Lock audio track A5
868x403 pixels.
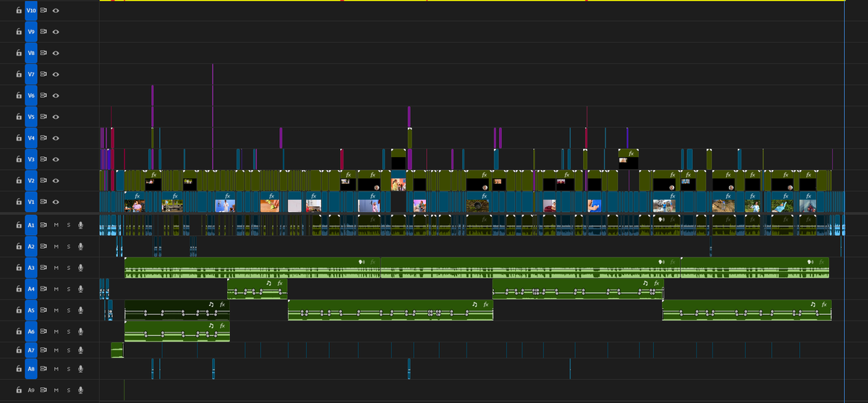[19, 310]
